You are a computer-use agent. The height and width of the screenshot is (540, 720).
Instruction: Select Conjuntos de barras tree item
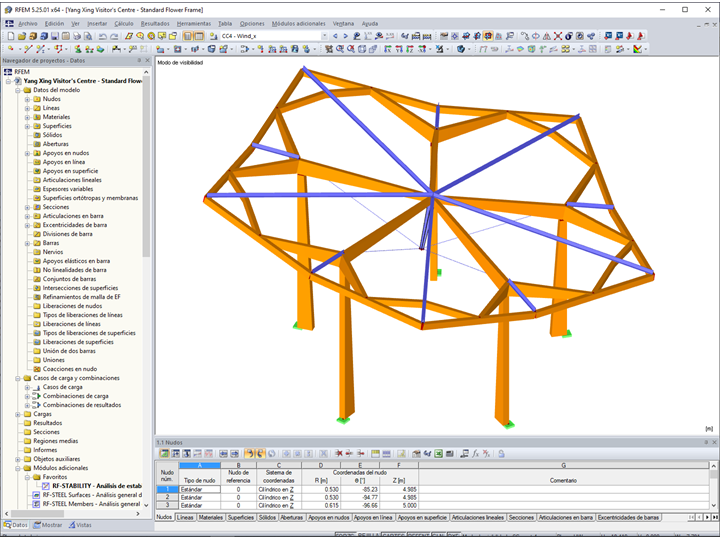click(x=69, y=279)
